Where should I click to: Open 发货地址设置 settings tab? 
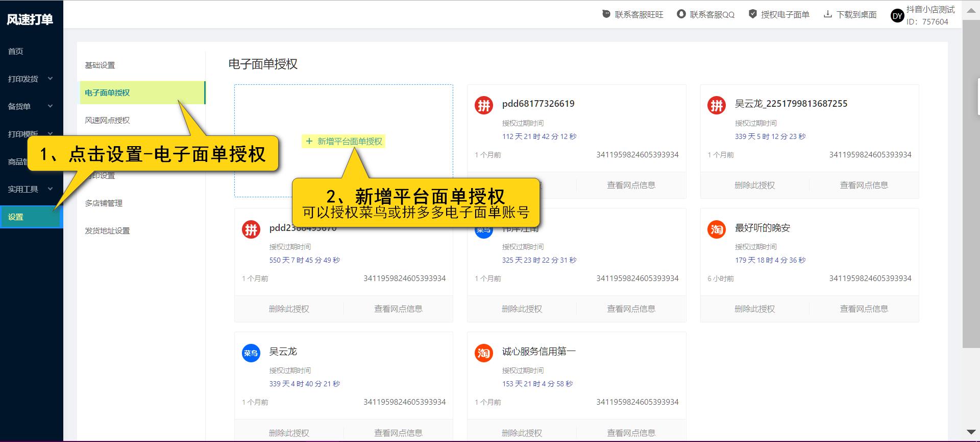pyautogui.click(x=107, y=230)
